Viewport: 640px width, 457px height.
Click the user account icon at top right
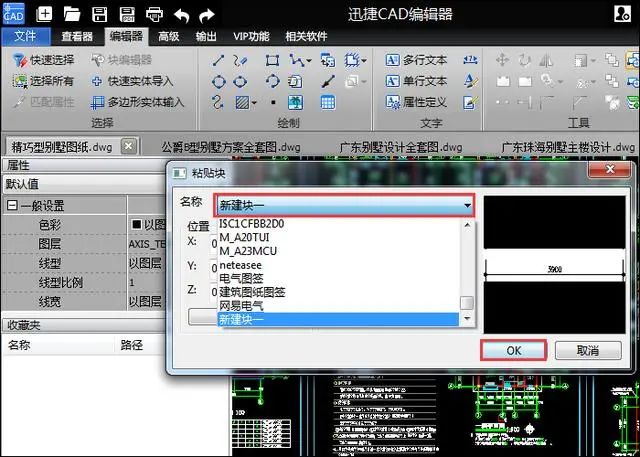pyautogui.click(x=622, y=13)
